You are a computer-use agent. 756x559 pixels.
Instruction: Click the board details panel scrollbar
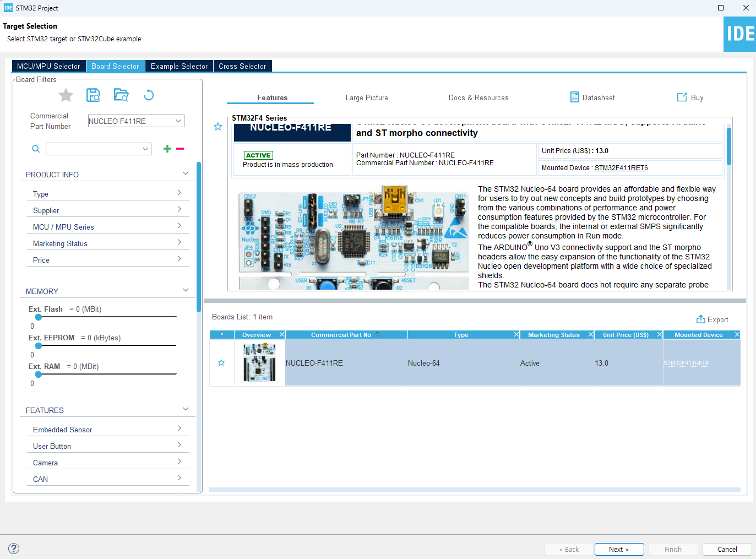click(x=729, y=146)
